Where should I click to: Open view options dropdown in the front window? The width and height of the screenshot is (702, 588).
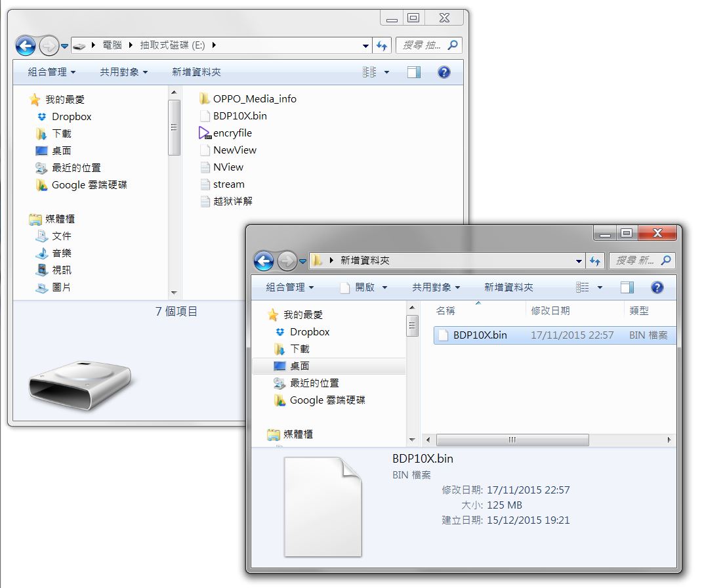click(x=600, y=287)
